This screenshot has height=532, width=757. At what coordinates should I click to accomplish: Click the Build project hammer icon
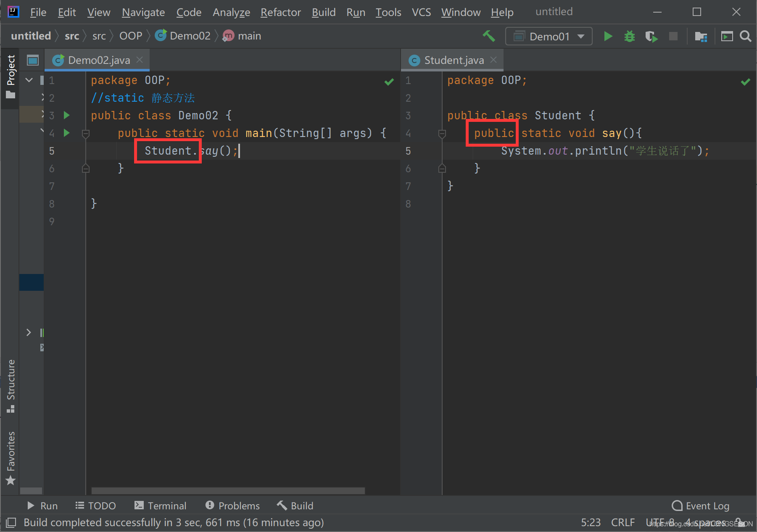coord(489,36)
